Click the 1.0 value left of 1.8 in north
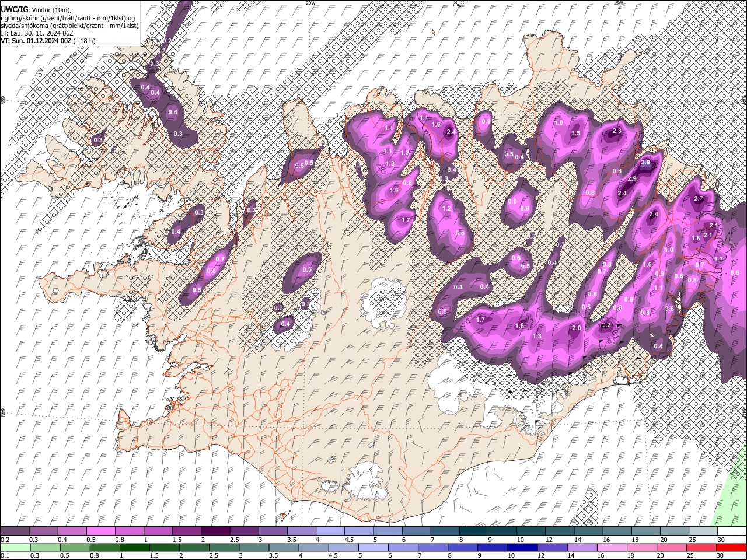747x560 pixels. (558, 123)
